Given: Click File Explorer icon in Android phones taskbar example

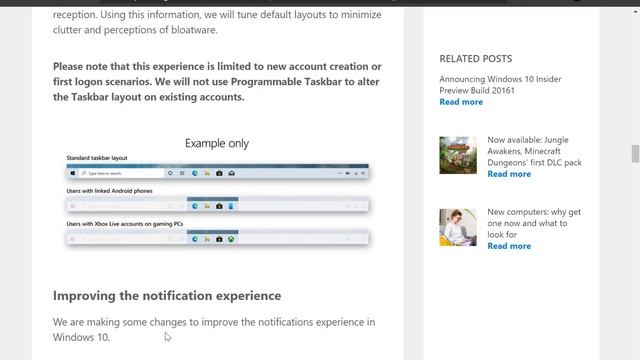Looking at the screenshot, I should (x=207, y=206).
